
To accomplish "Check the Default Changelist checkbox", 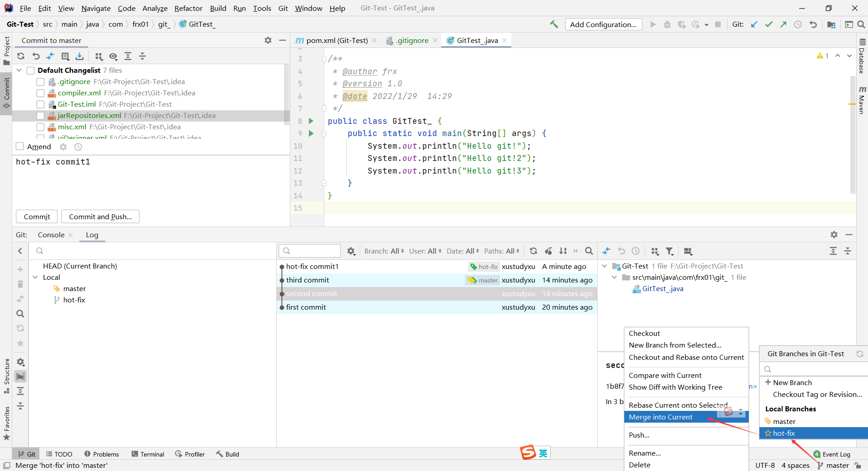I will tap(31, 71).
